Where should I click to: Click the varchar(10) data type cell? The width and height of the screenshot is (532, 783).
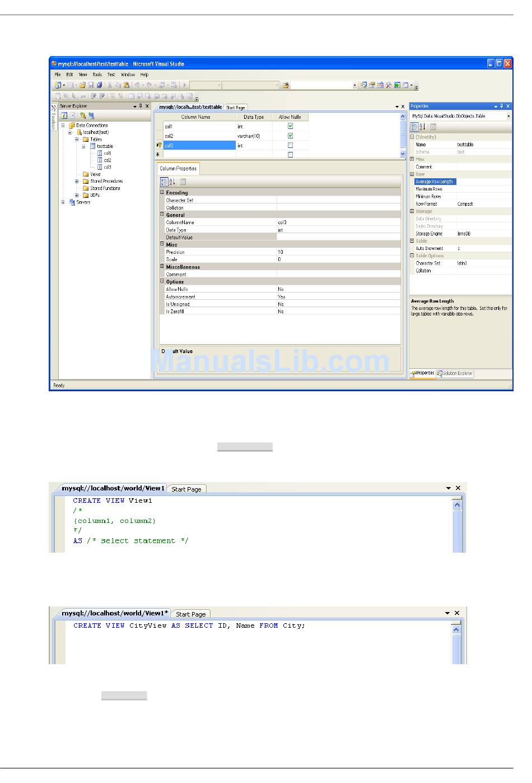coord(254,136)
